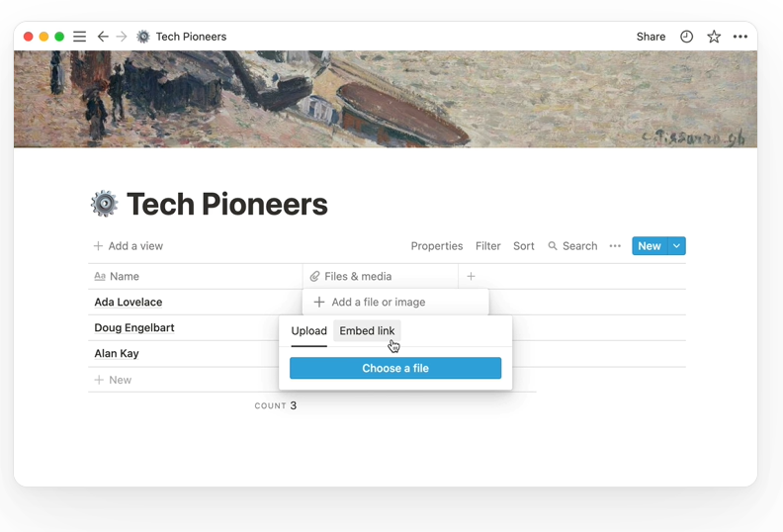This screenshot has height=532, width=783.
Task: Click Add a file or image field
Action: coord(395,302)
